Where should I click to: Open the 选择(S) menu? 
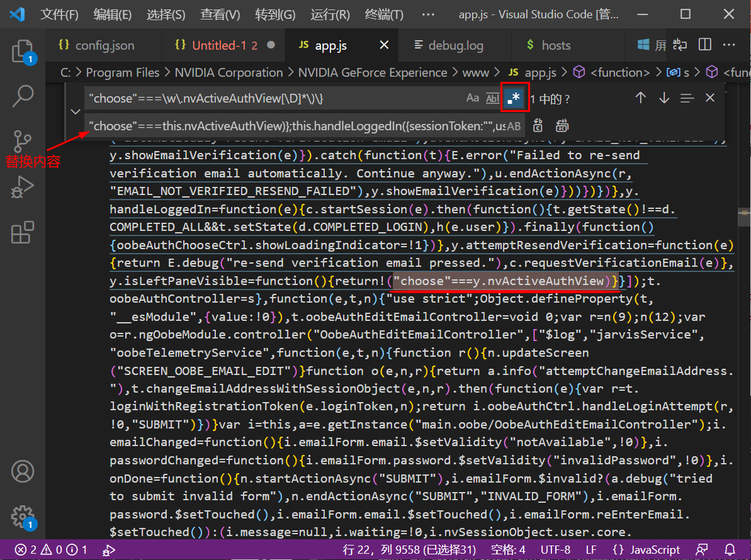click(166, 14)
